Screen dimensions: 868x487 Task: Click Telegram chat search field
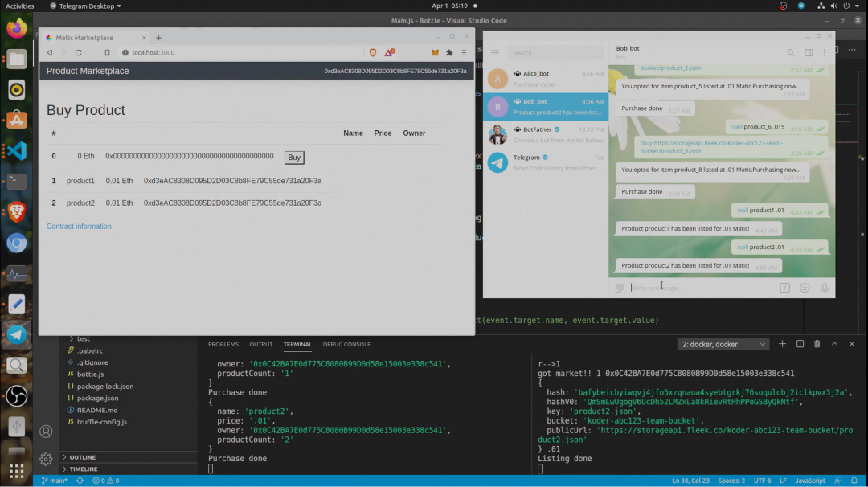coord(555,52)
